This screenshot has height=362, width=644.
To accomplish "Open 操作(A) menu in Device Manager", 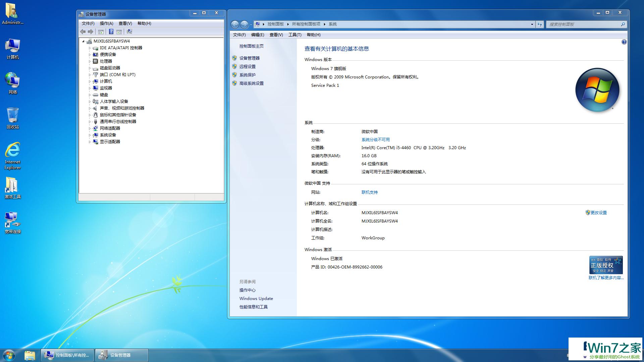I will point(106,23).
